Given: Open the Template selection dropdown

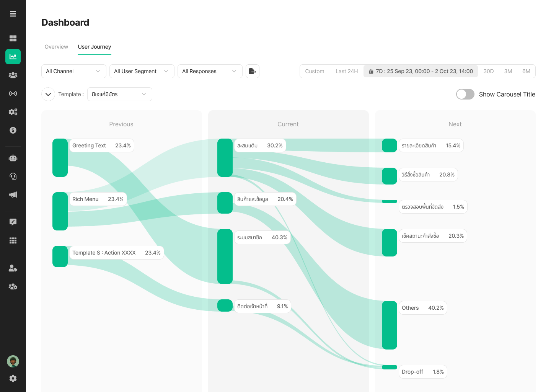Looking at the screenshot, I should [x=119, y=94].
